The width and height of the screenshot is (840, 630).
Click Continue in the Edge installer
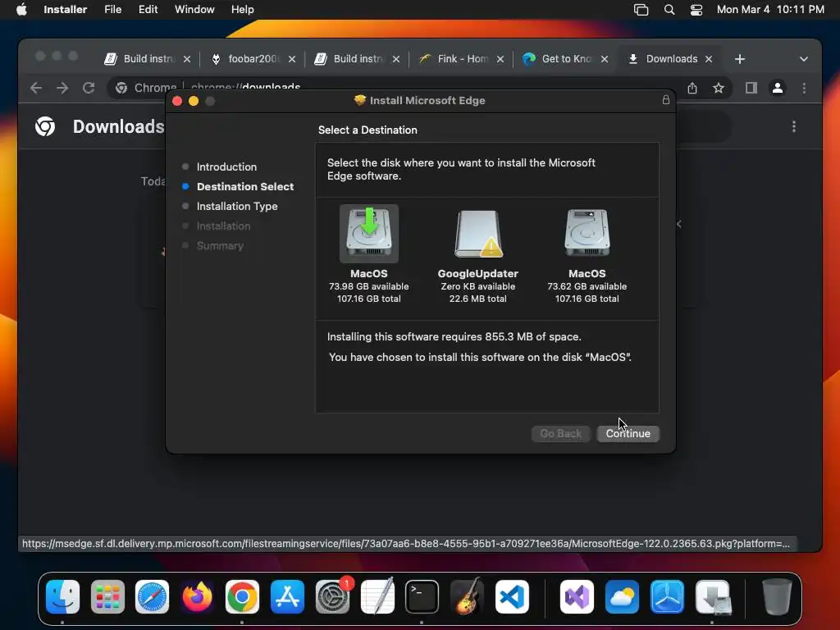pyautogui.click(x=628, y=433)
